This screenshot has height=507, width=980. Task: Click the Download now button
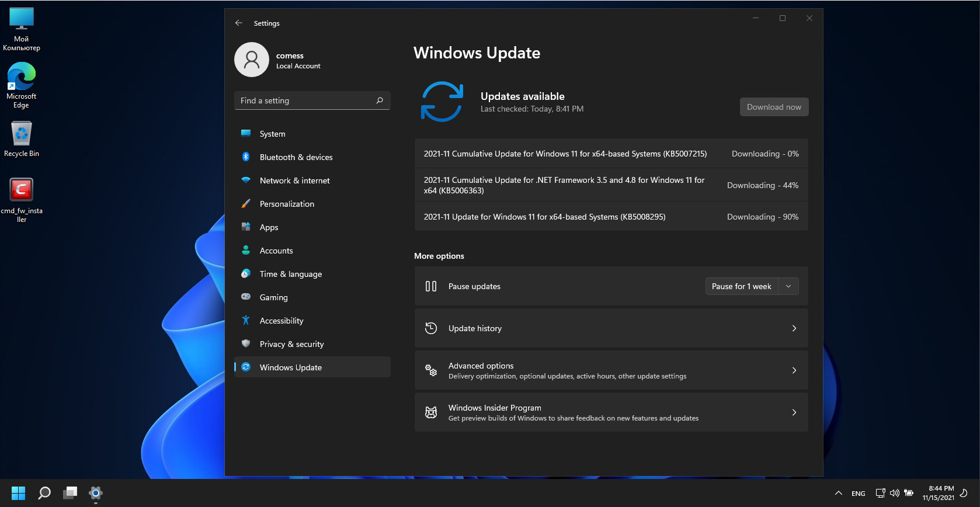click(774, 107)
